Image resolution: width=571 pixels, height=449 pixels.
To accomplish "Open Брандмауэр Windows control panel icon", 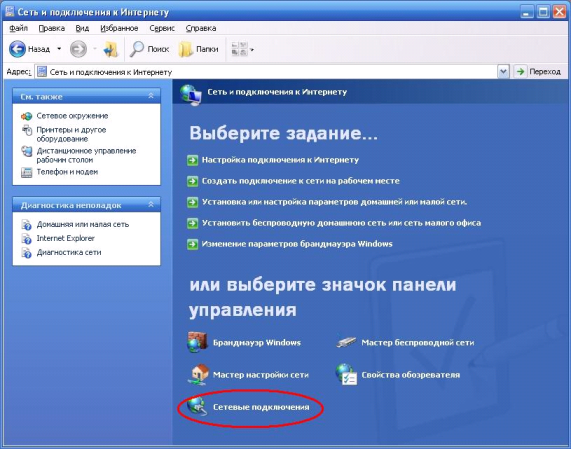I will click(x=198, y=342).
